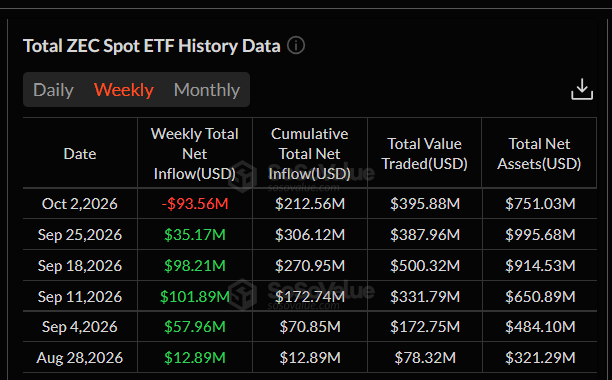
Task: Click the $78.32M value traded cell
Action: pos(425,357)
